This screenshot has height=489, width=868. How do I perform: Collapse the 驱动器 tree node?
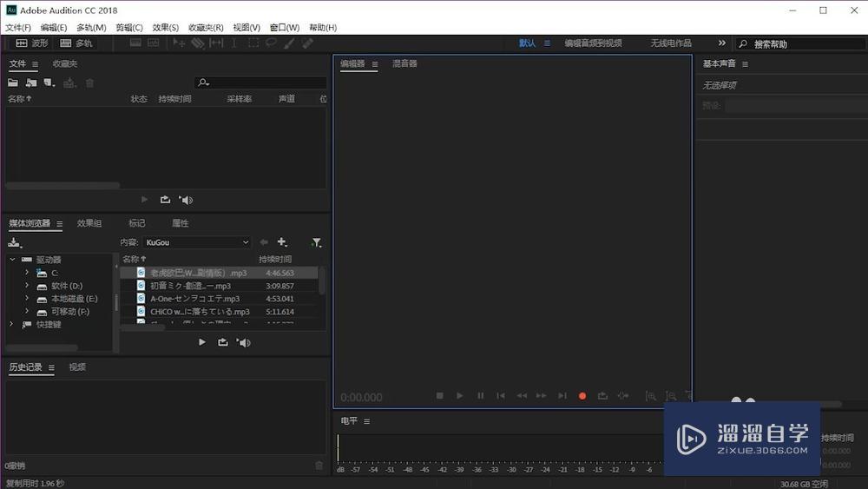point(12,259)
